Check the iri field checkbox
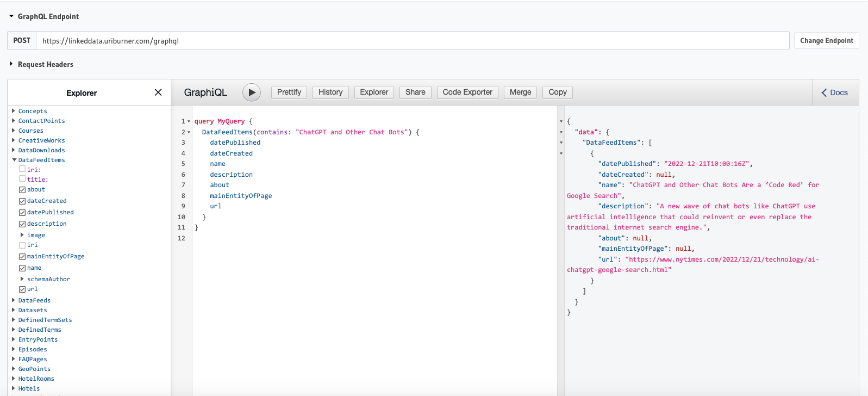 [x=22, y=245]
